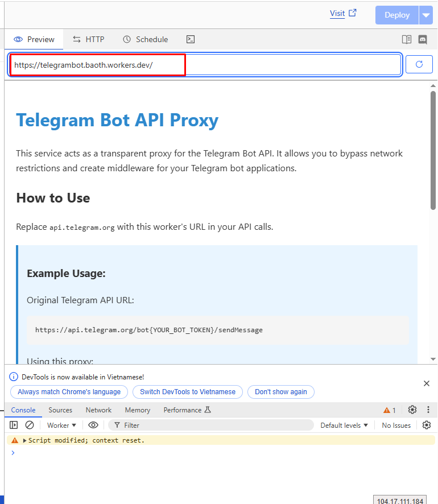
Task: Click the sendMessage API URL code block
Action: tap(218, 330)
